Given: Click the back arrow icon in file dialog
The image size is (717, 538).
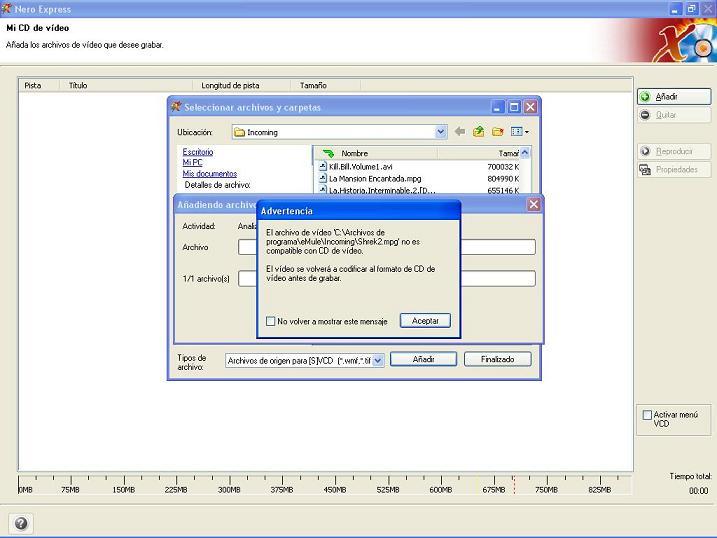Looking at the screenshot, I should [x=460, y=132].
